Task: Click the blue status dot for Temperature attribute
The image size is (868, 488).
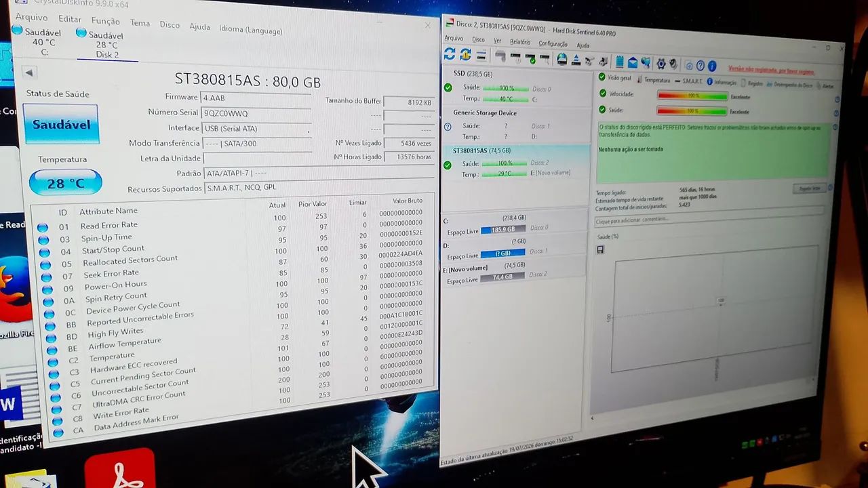Action: 54,363
